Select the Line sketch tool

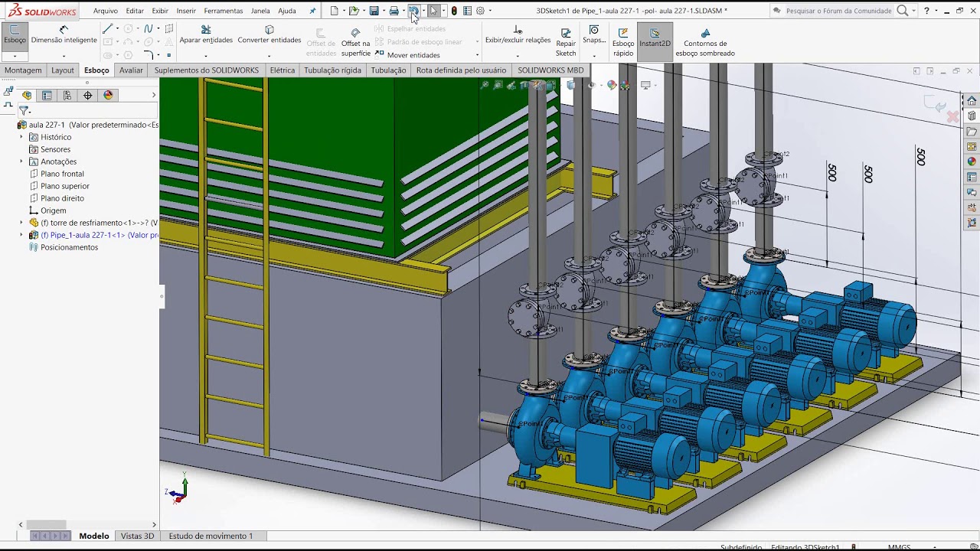coord(108,29)
